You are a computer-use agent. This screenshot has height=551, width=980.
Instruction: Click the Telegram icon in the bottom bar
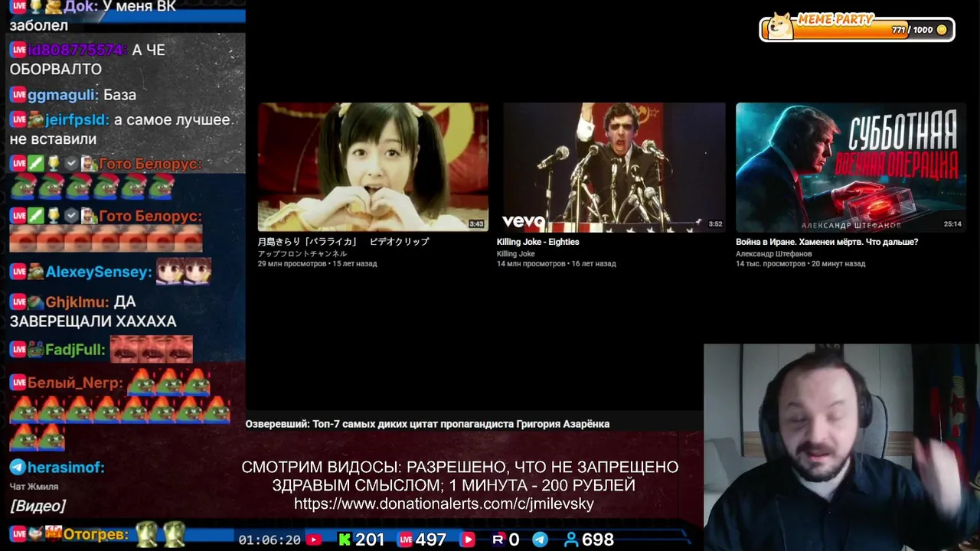pyautogui.click(x=540, y=540)
